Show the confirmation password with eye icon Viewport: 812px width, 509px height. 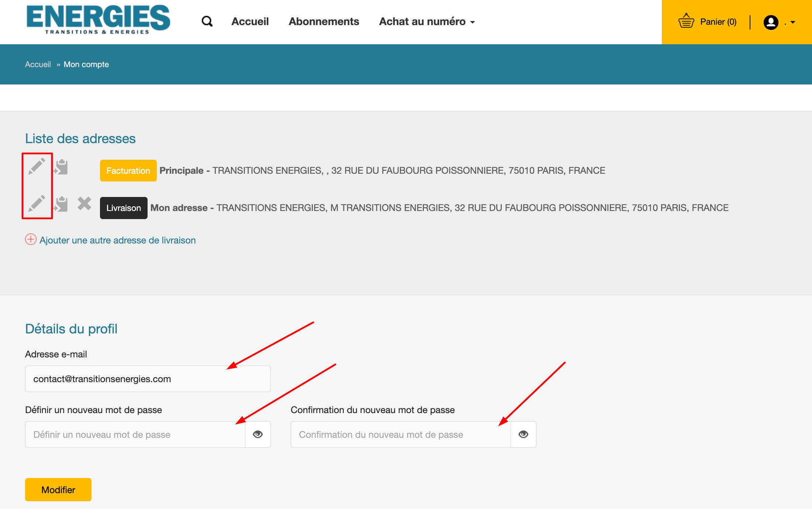click(x=523, y=434)
